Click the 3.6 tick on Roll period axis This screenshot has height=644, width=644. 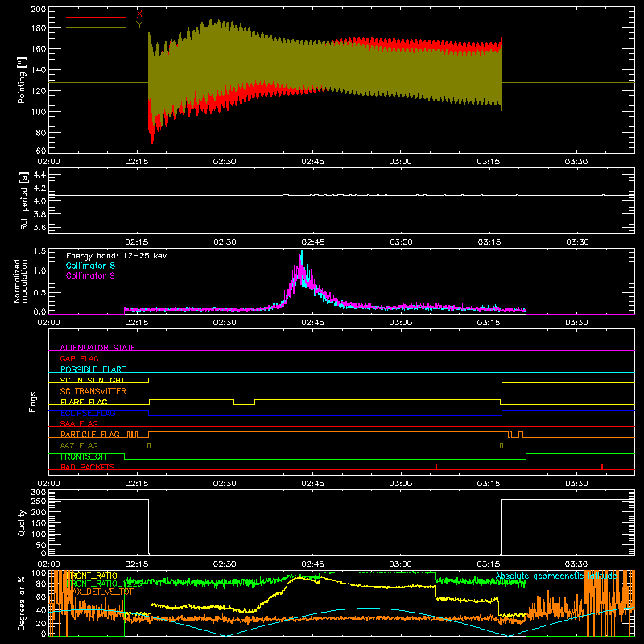[x=39, y=227]
